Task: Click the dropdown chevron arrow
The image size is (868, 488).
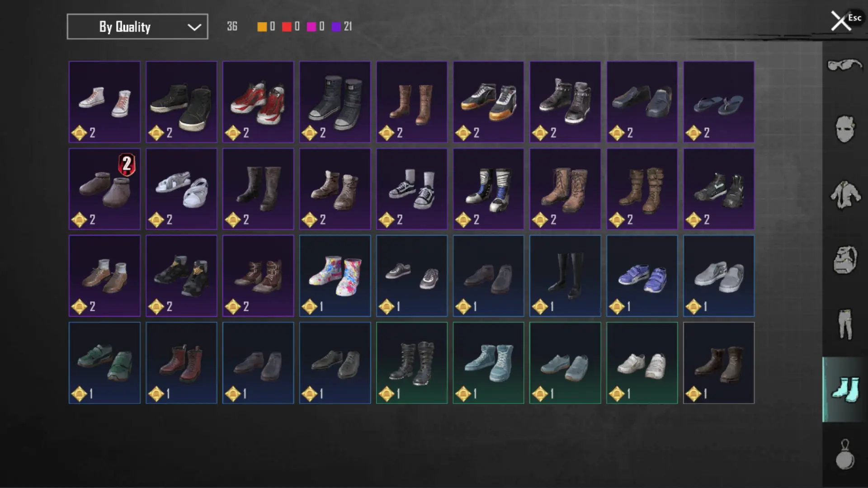Action: point(194,27)
